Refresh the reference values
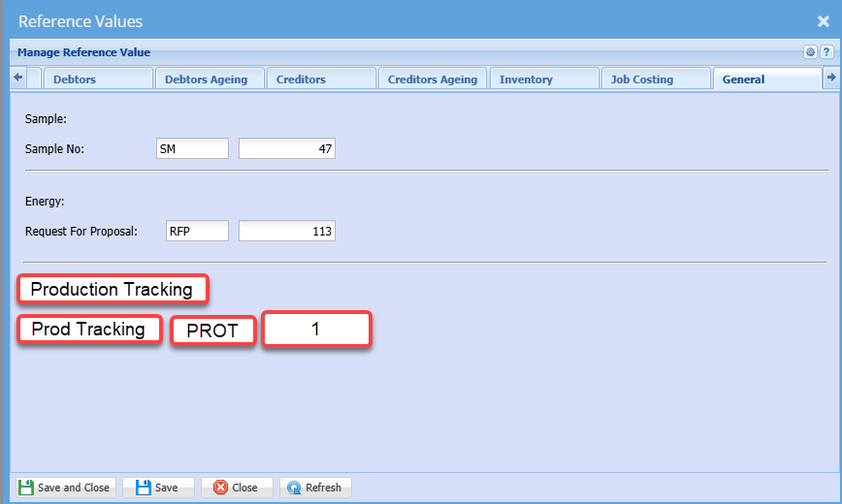842x504 pixels. 315,488
